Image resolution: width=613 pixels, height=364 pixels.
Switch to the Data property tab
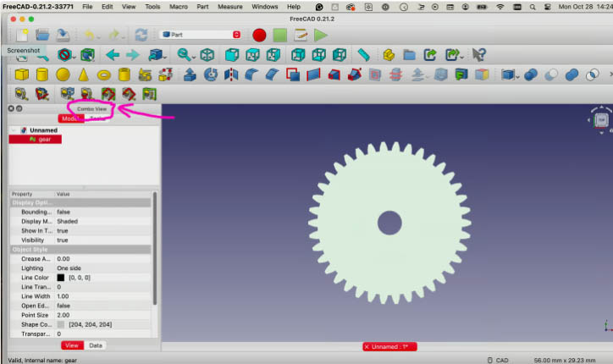coord(96,345)
